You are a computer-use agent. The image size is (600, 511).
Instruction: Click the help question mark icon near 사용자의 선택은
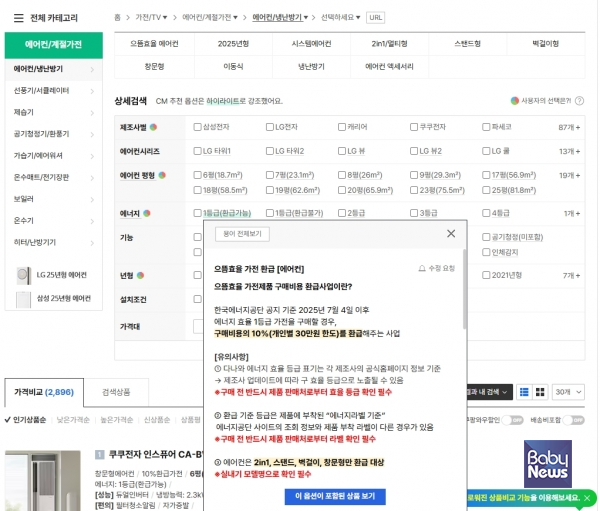pos(579,101)
